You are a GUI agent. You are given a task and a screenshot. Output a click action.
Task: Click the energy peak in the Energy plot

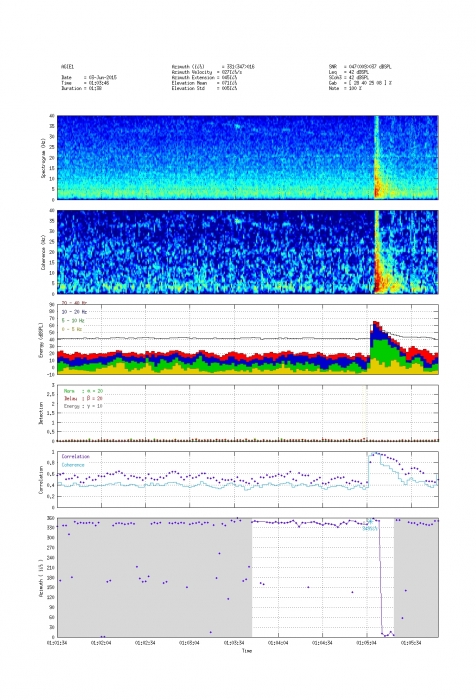coord(376,322)
